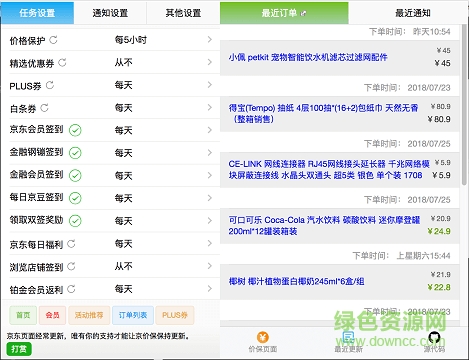Screen dimensions: 469x360
Task: Click green check icon for 领取双签奖励
Action: 75,221
